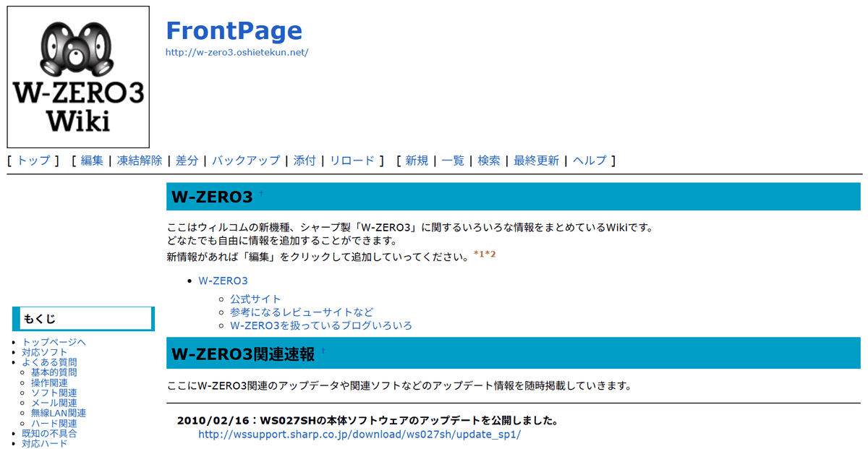Open 無線LAN関連 in the sidebar
The width and height of the screenshot is (868, 449).
point(59,413)
